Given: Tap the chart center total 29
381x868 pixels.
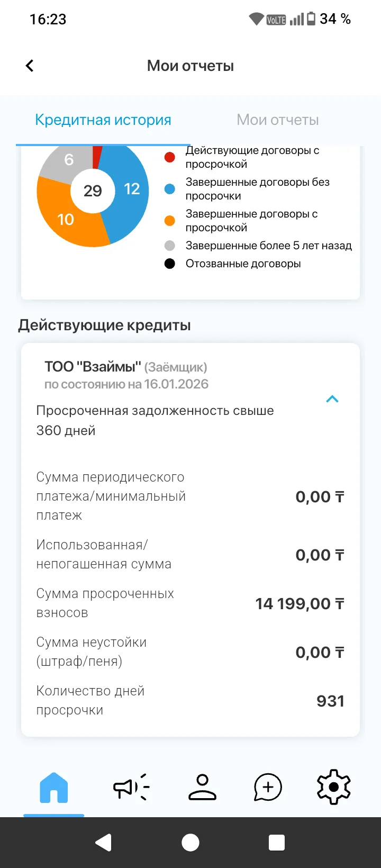Looking at the screenshot, I should [x=93, y=191].
